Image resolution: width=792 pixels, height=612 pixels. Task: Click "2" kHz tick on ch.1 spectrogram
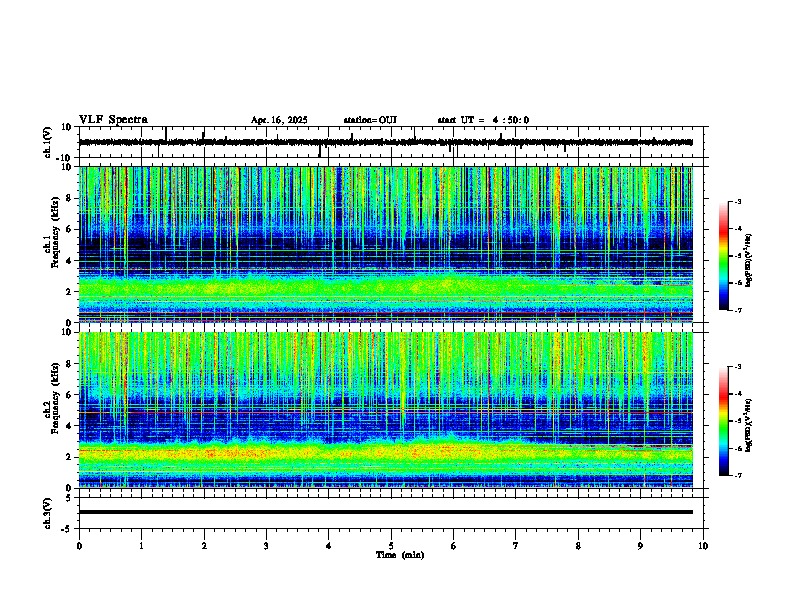click(70, 292)
